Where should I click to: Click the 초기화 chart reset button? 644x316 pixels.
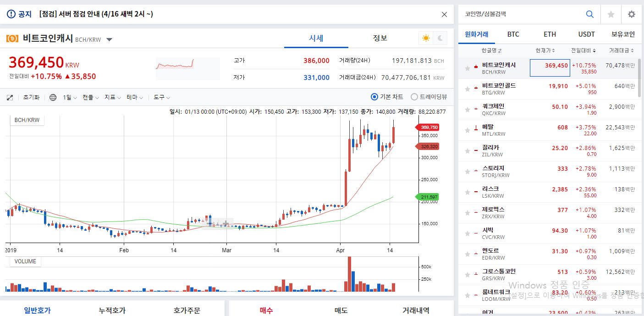[32, 97]
